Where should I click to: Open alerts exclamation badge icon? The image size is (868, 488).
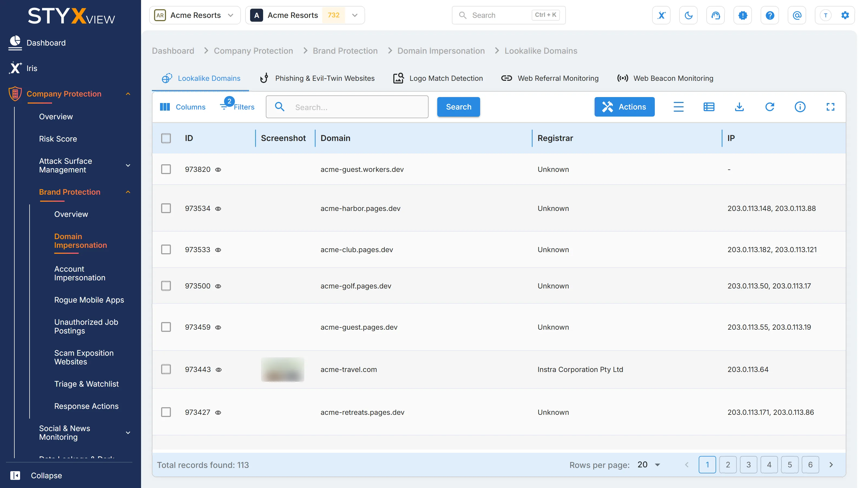743,15
